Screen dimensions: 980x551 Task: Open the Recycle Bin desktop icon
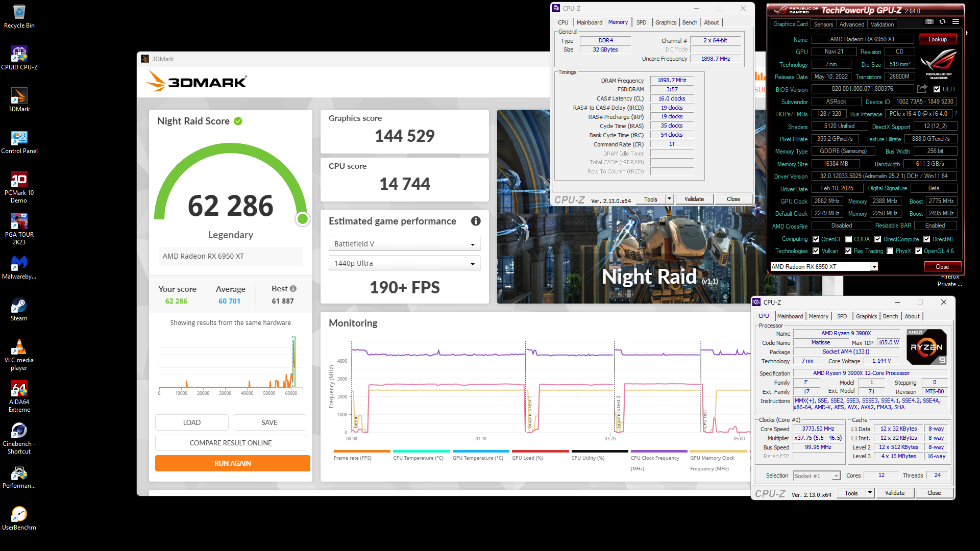pyautogui.click(x=19, y=16)
